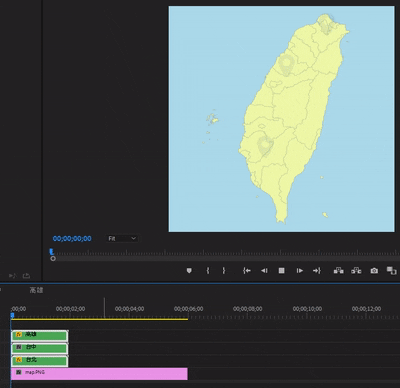Click timeline ruler at 00;00;10;00
400x388 pixels.
pyautogui.click(x=307, y=309)
